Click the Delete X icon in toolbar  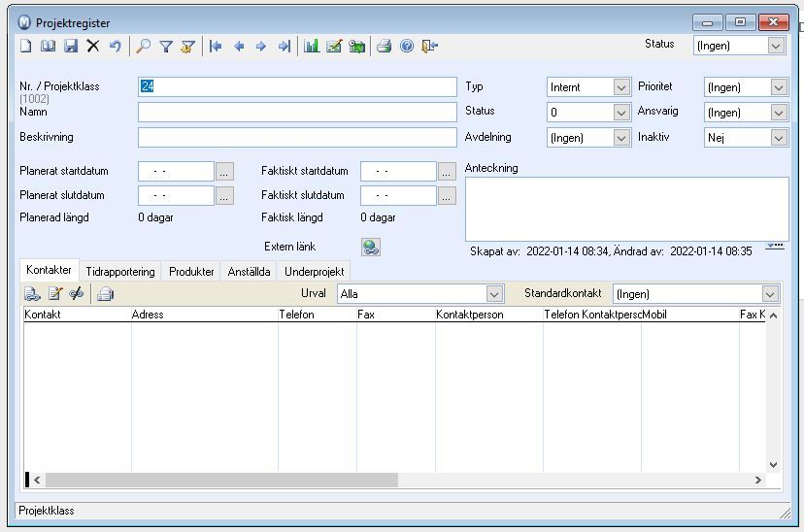click(x=93, y=47)
